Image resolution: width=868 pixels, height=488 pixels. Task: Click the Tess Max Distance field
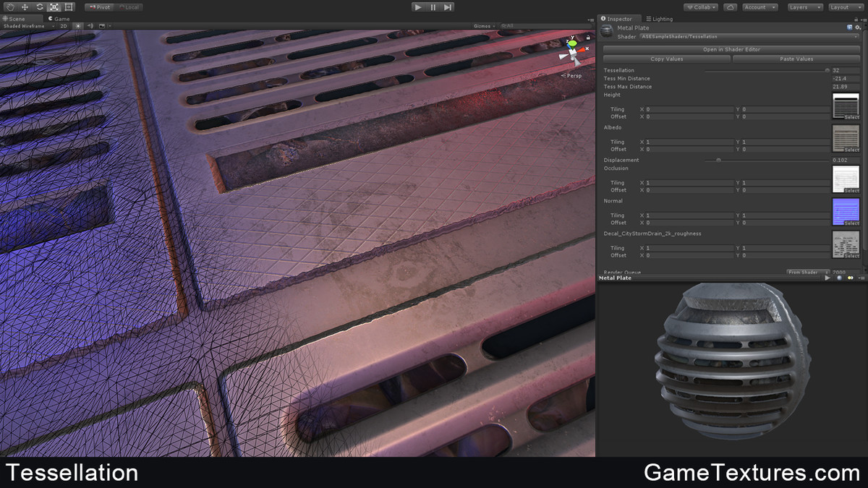click(846, 86)
